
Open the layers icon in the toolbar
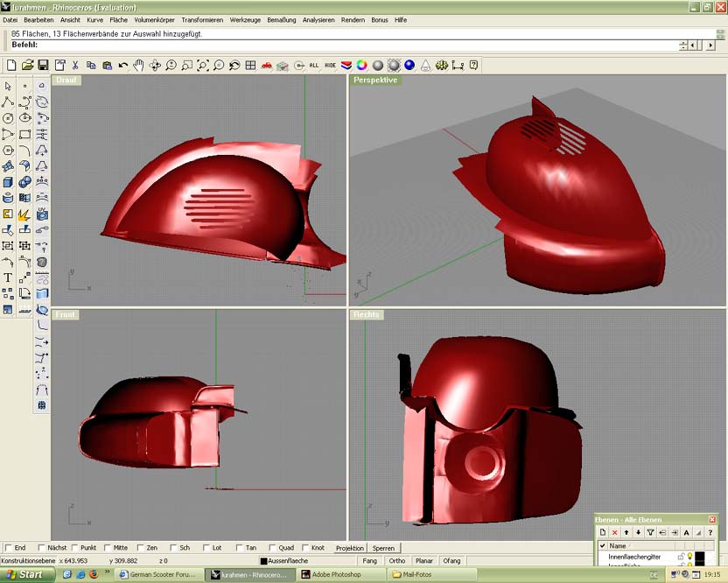[x=346, y=65]
